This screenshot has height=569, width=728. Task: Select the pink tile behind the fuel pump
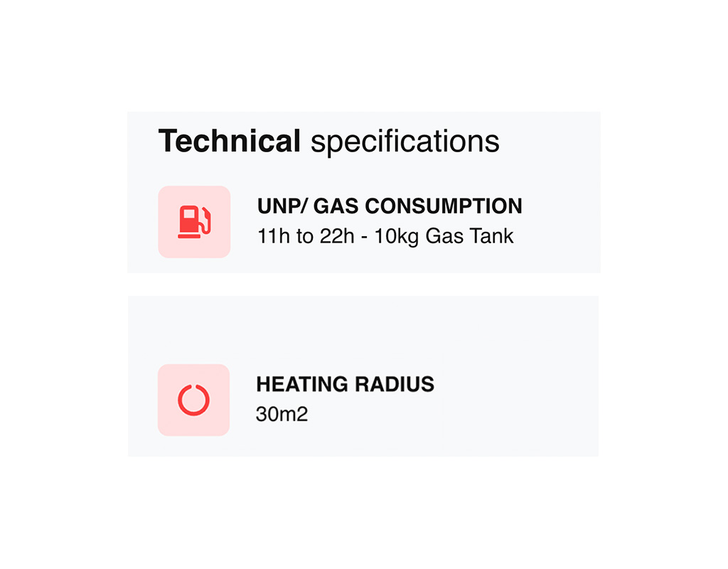(x=195, y=222)
